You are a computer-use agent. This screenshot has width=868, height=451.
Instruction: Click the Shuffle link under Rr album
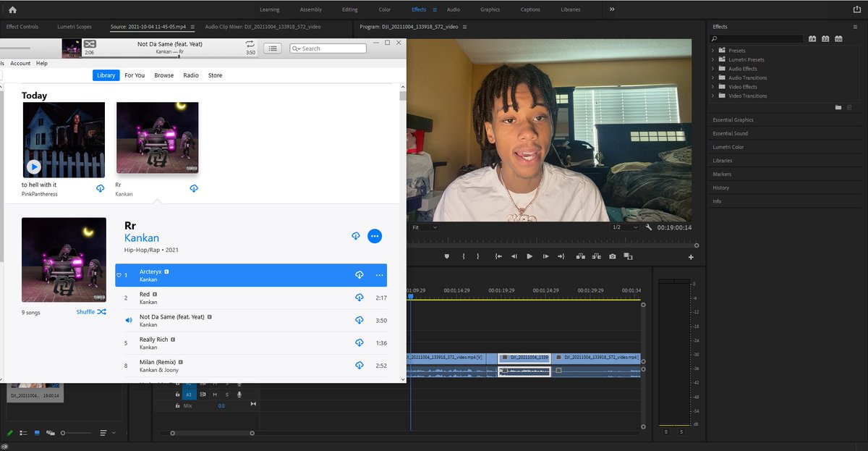[91, 312]
